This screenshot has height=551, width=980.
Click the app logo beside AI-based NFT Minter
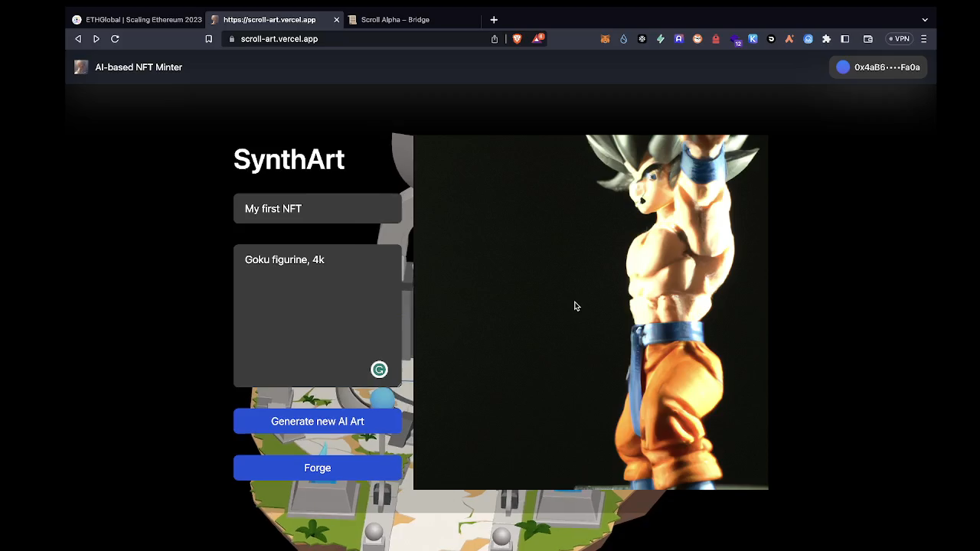(81, 67)
